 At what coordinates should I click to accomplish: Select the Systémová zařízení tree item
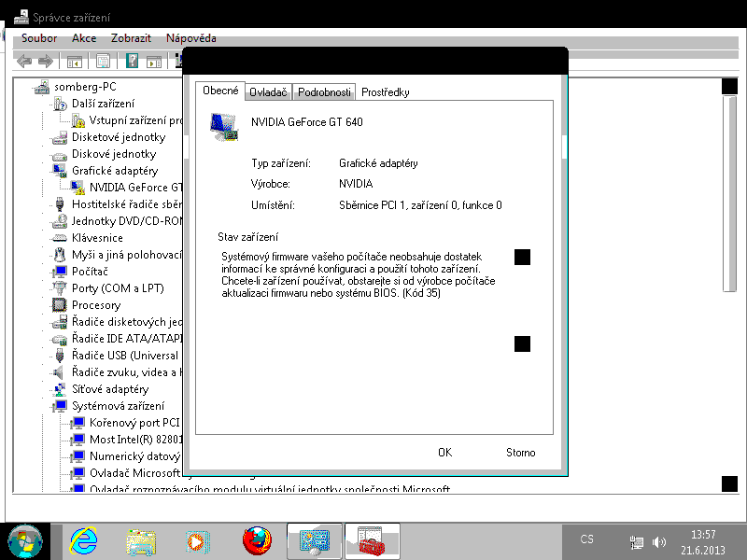[x=119, y=406]
